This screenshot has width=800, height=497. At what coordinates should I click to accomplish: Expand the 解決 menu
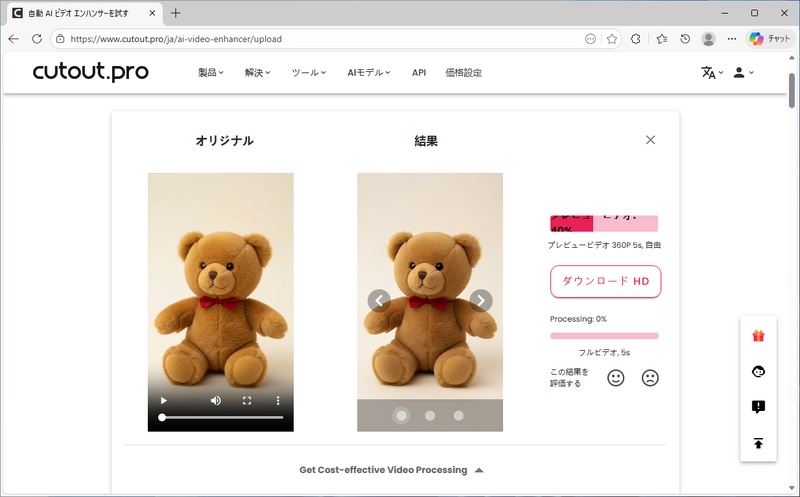point(257,72)
